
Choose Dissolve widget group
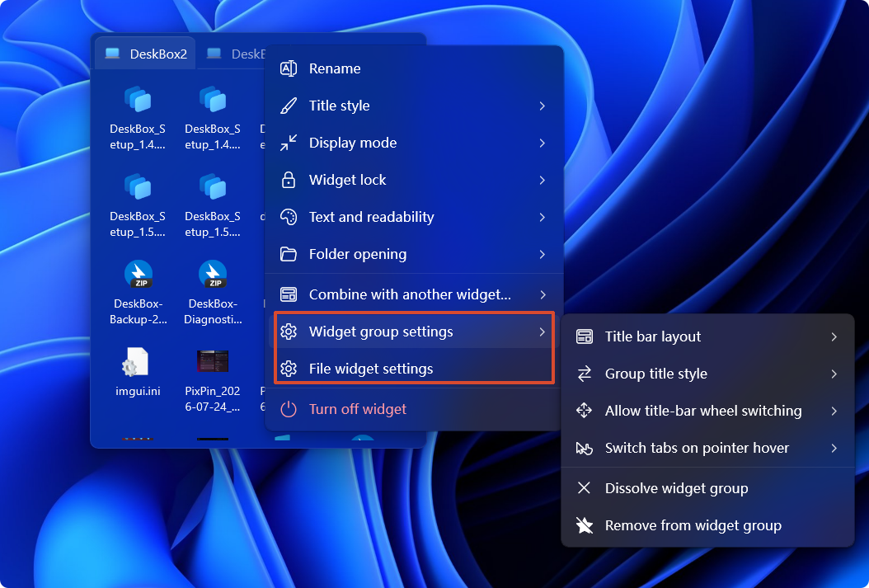pos(707,487)
